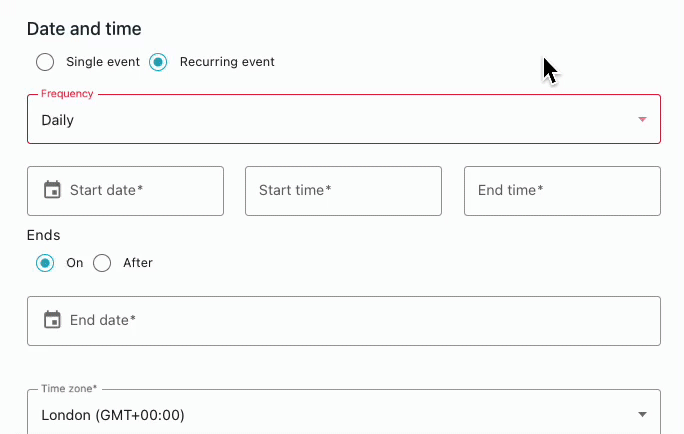Click the Start date calendar icon
The width and height of the screenshot is (684, 434).
coord(52,190)
